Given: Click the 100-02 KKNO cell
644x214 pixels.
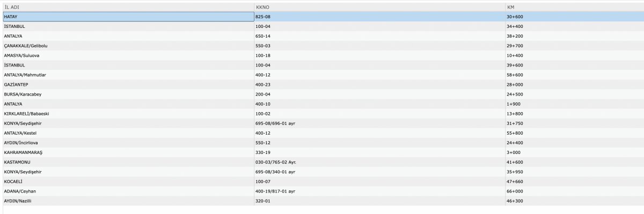Looking at the screenshot, I should click(x=379, y=114).
